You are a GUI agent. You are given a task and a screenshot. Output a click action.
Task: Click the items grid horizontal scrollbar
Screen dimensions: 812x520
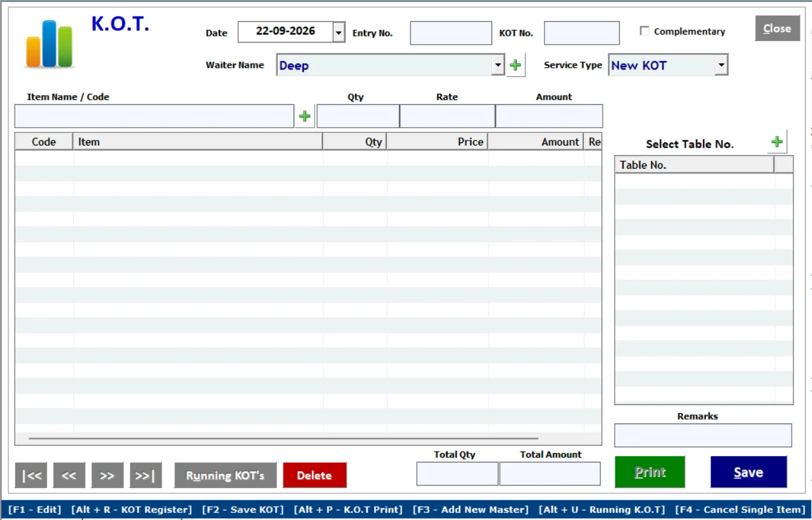click(283, 439)
